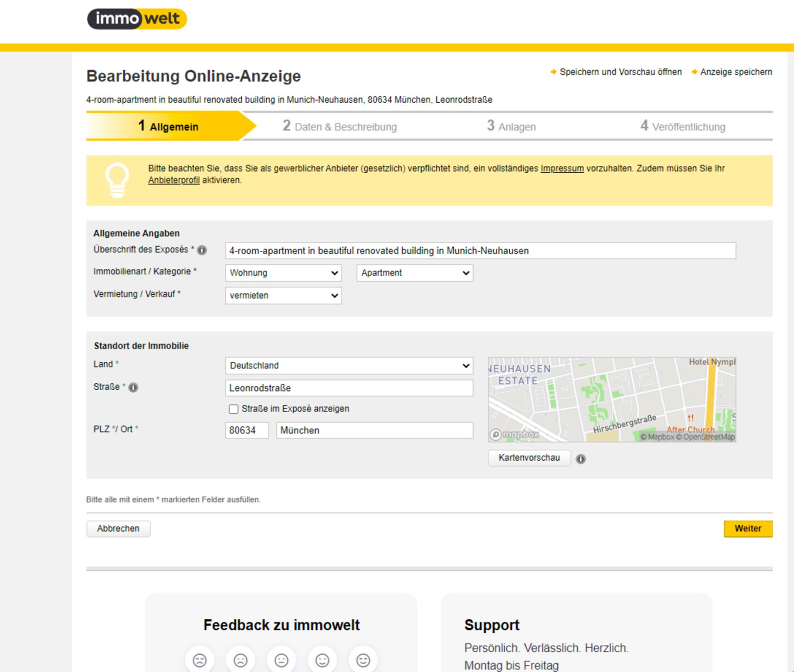Select the neutral middle feedback smiley
The width and height of the screenshot is (794, 672).
coord(281,660)
